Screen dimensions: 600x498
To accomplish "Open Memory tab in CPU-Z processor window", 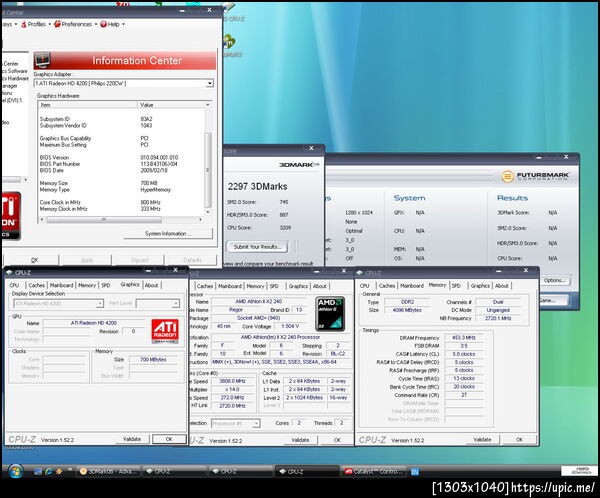I will click(255, 286).
